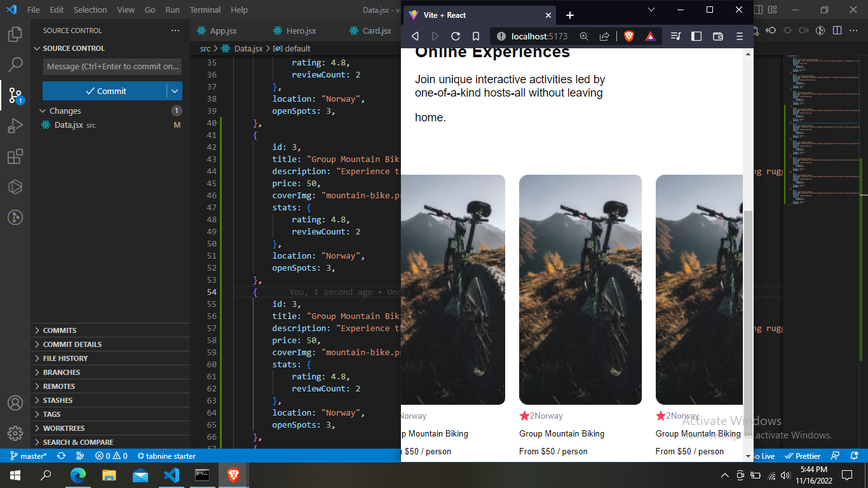Bookmark this page in Brave toolbar
The height and width of the screenshot is (488, 868).
point(475,36)
